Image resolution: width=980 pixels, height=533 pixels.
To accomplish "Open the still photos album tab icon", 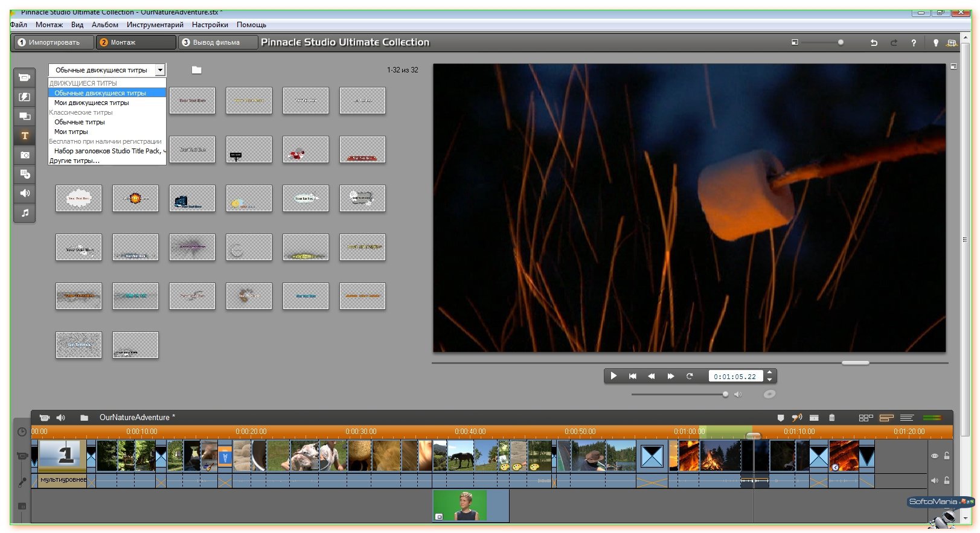I will click(x=25, y=155).
